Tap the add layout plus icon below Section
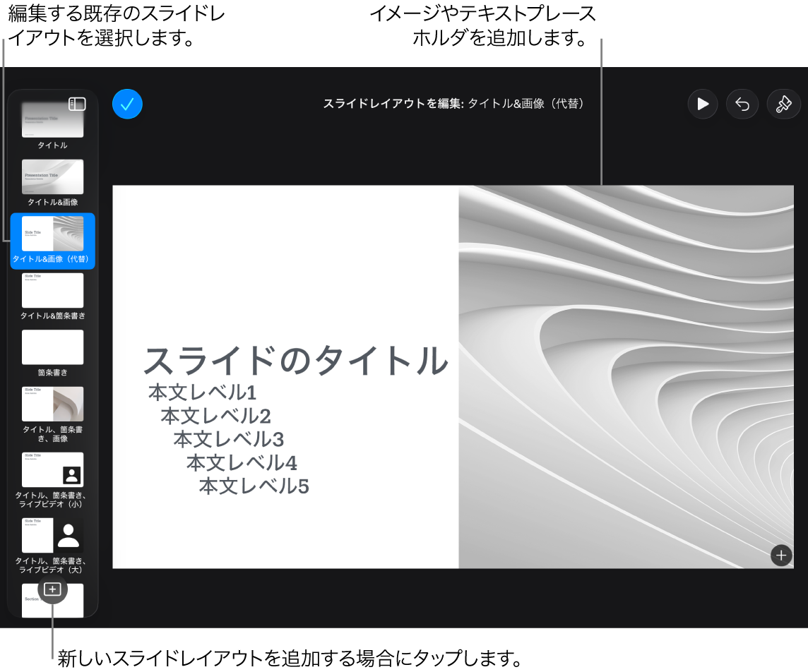Screen dimensions: 808x672 click(x=53, y=589)
